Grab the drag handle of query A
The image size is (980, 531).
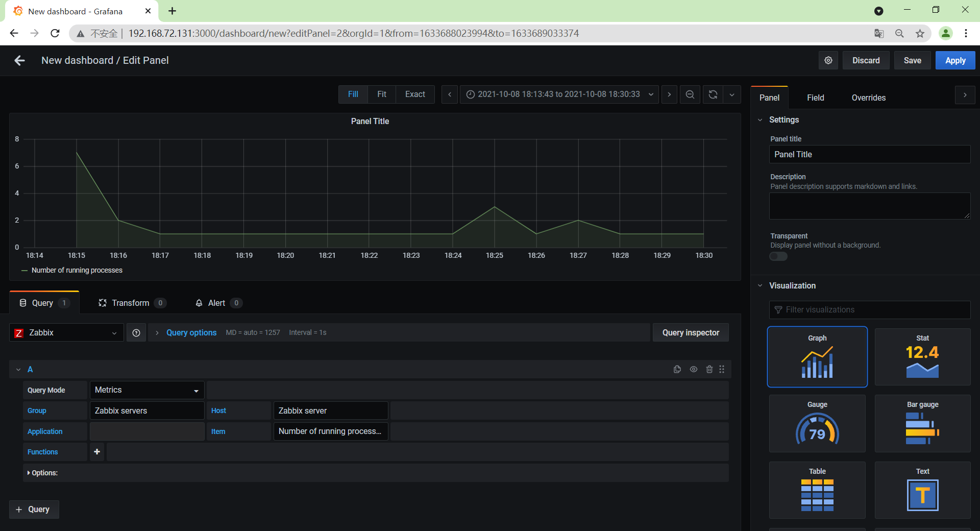click(x=722, y=369)
